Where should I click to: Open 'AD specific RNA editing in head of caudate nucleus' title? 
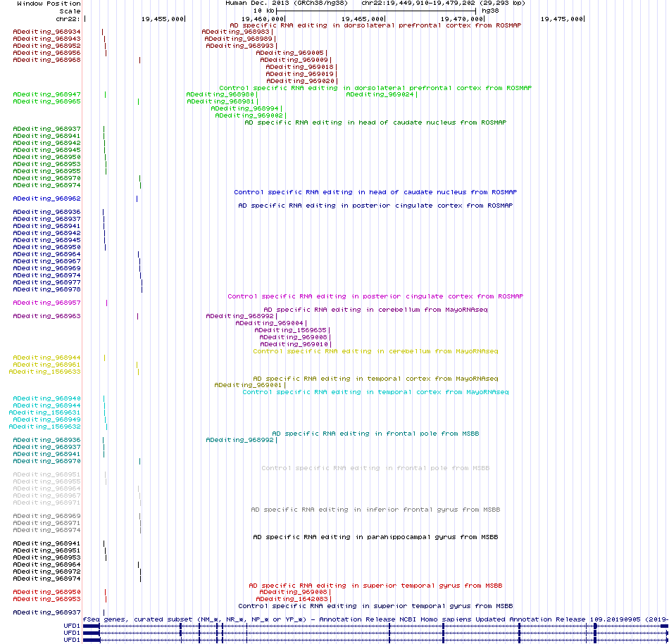375,122
